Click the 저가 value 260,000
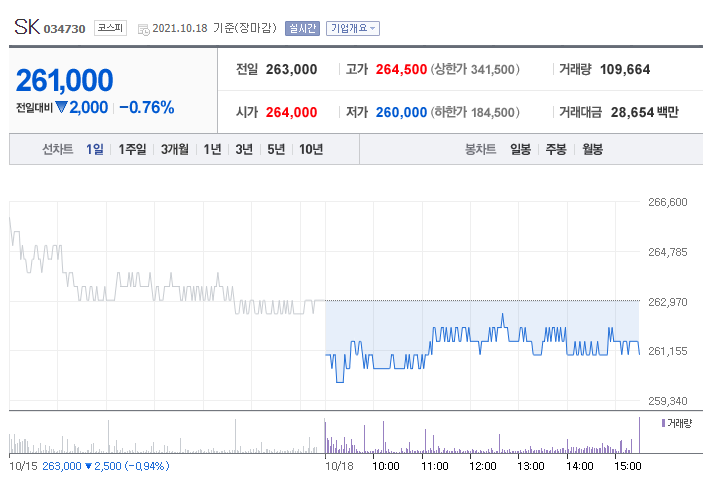703x483 pixels. [401, 112]
